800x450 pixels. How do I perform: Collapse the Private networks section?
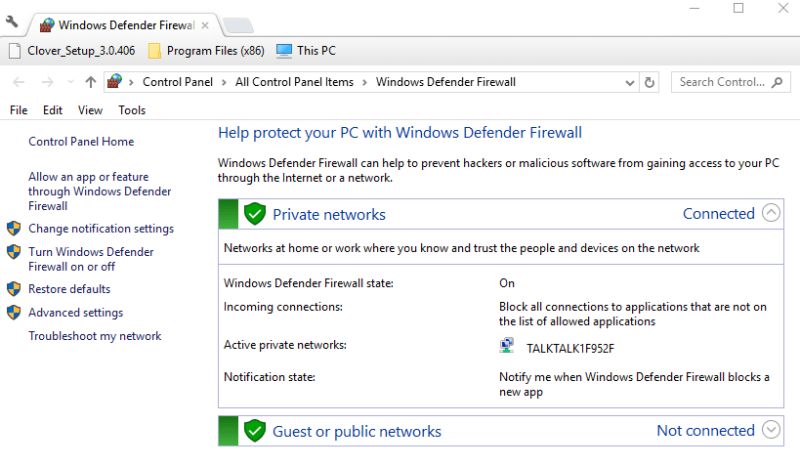[x=771, y=213]
